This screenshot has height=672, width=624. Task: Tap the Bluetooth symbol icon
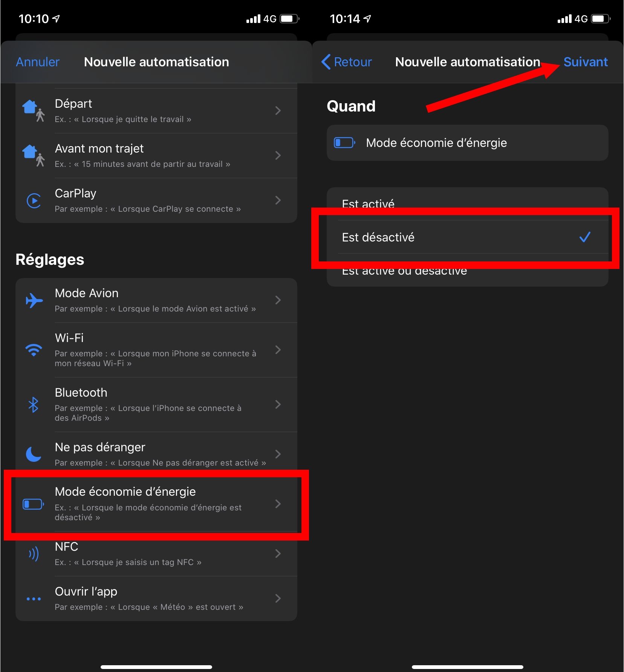[x=34, y=405]
